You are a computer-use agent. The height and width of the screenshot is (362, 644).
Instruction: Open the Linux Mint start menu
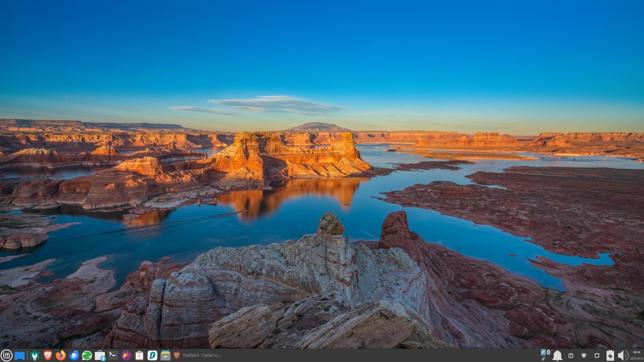pyautogui.click(x=6, y=355)
